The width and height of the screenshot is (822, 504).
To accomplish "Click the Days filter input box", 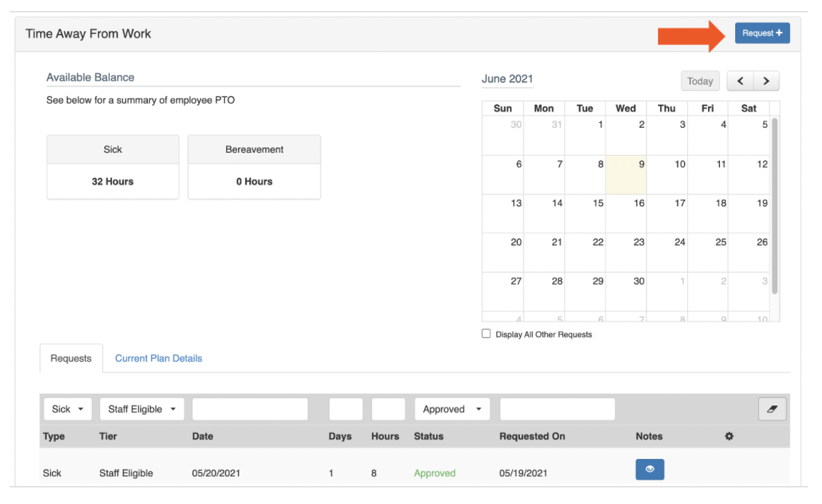I will tap(346, 410).
